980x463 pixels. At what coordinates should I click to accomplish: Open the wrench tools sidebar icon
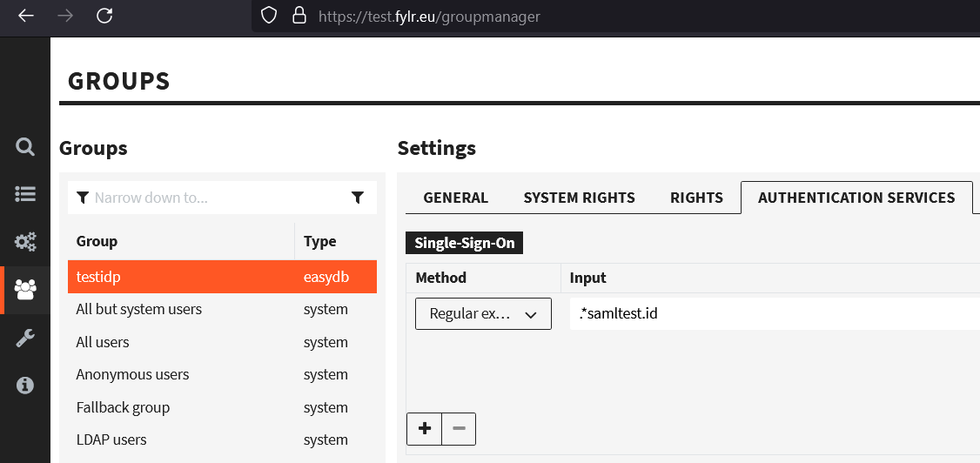pyautogui.click(x=25, y=339)
